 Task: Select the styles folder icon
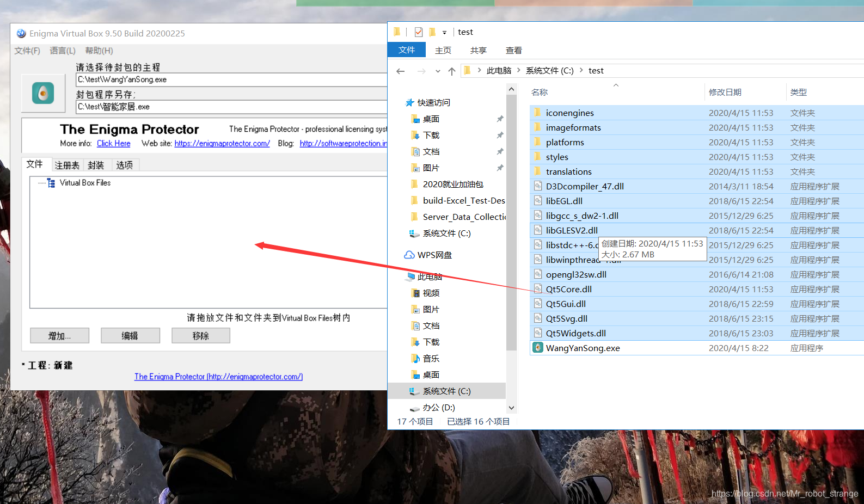click(538, 157)
